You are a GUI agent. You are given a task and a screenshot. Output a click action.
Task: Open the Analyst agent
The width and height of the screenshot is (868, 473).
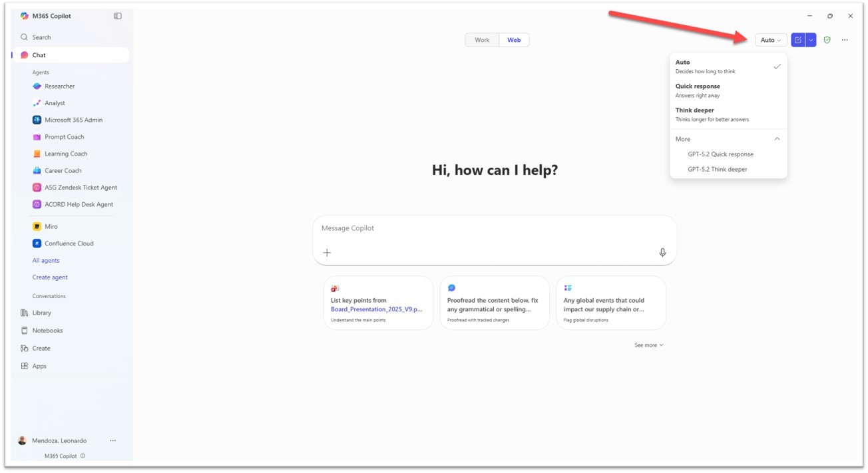55,103
